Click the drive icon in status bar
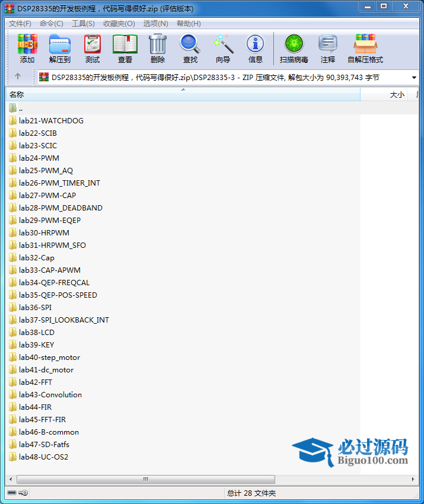This screenshot has width=424, height=504. (12, 493)
